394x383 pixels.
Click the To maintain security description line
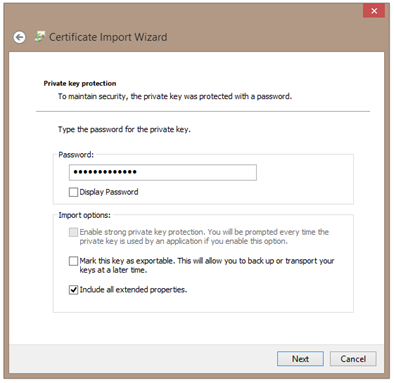[175, 96]
